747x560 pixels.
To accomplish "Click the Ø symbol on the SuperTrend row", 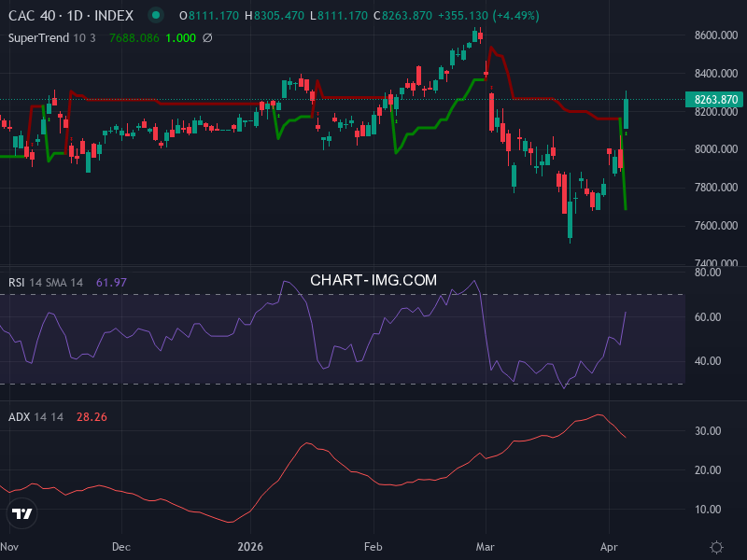I will pos(205,38).
